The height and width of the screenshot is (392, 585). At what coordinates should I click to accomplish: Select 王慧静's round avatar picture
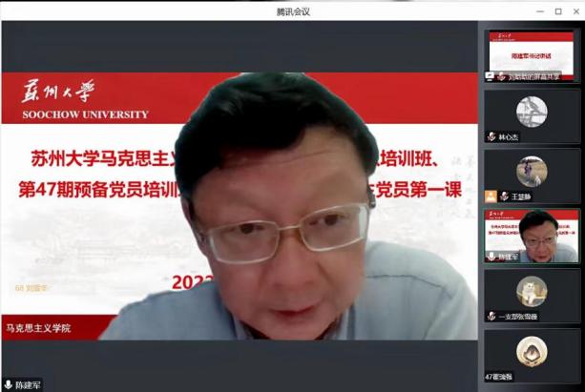point(531,171)
